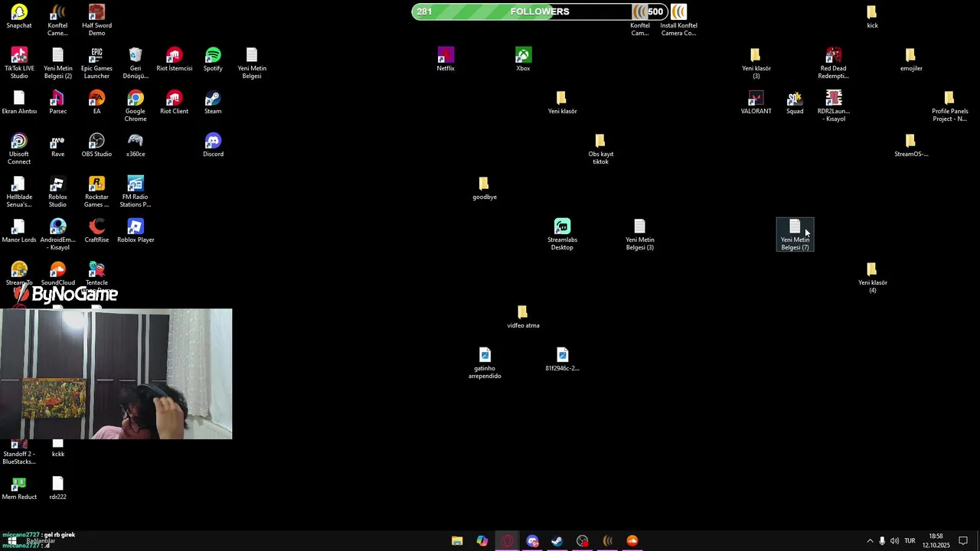
Task: Open TikTok LIVE Studio shortcut
Action: (x=19, y=64)
